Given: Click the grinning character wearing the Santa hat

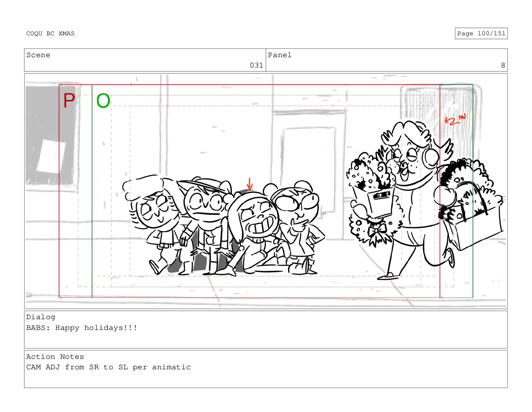Looking at the screenshot, I should click(253, 232).
